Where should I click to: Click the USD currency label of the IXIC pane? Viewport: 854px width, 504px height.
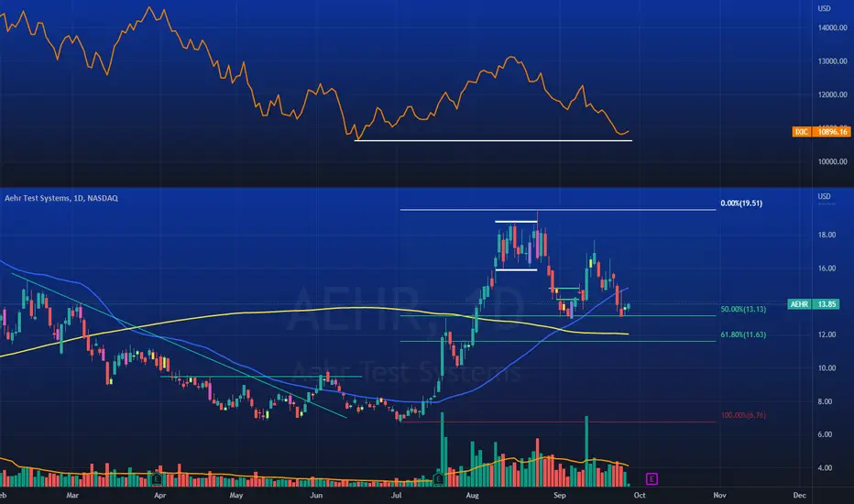[x=824, y=8]
